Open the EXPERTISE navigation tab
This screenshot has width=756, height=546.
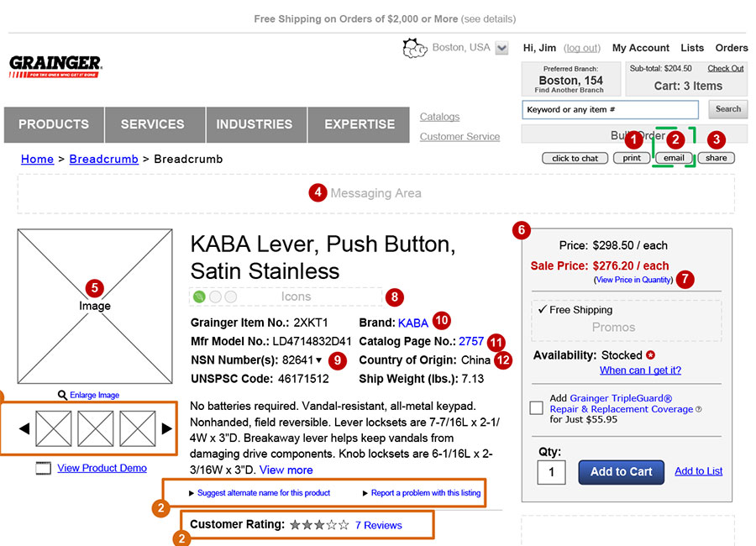[x=360, y=124]
